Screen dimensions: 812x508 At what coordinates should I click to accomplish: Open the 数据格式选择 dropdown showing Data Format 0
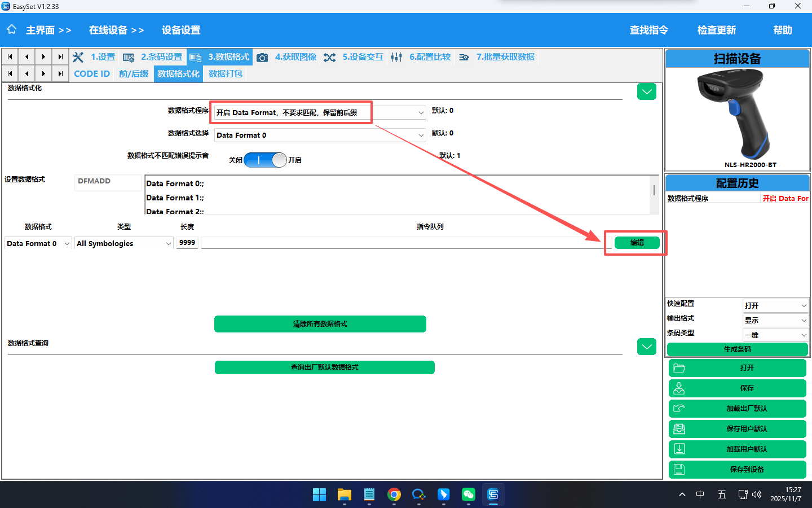[320, 135]
